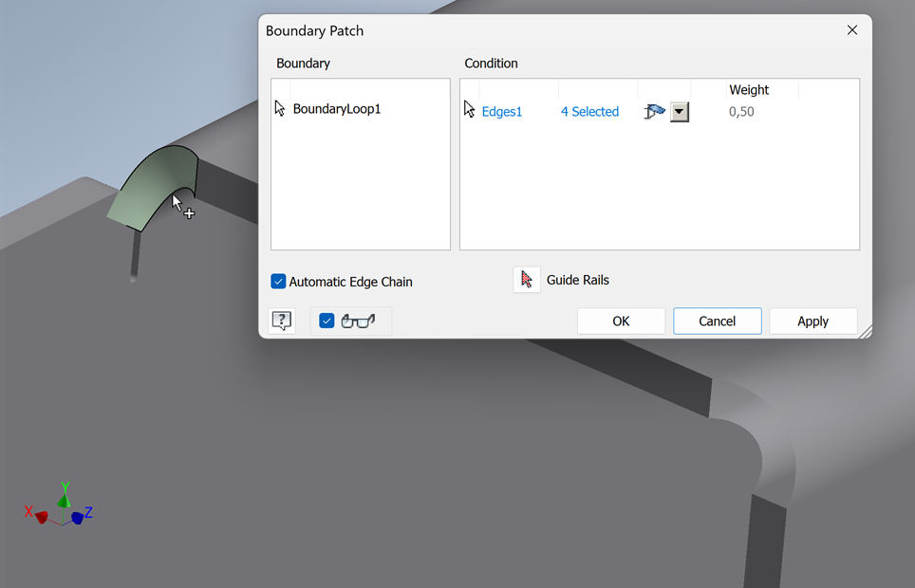
Task: Click the edge condition flag icon
Action: tap(653, 111)
